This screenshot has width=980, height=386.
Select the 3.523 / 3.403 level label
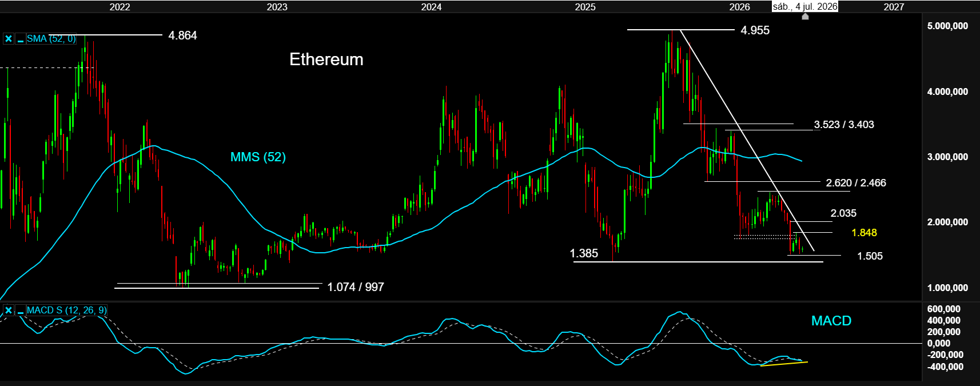tap(844, 125)
